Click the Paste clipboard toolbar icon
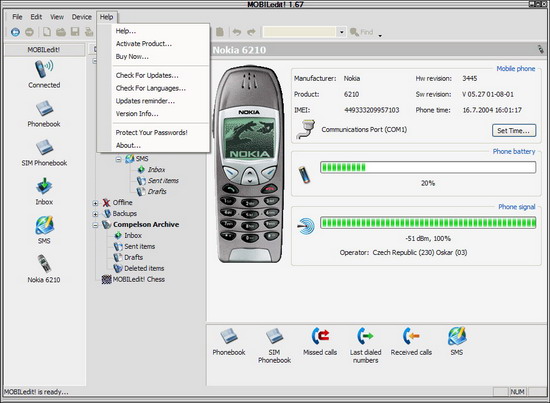Image resolution: width=550 pixels, height=403 pixels. coord(220,32)
